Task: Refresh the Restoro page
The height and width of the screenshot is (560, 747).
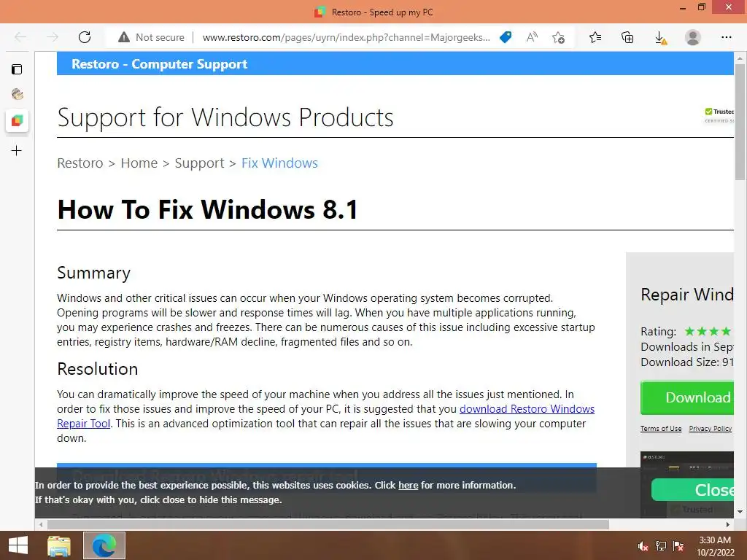Action: [85, 37]
